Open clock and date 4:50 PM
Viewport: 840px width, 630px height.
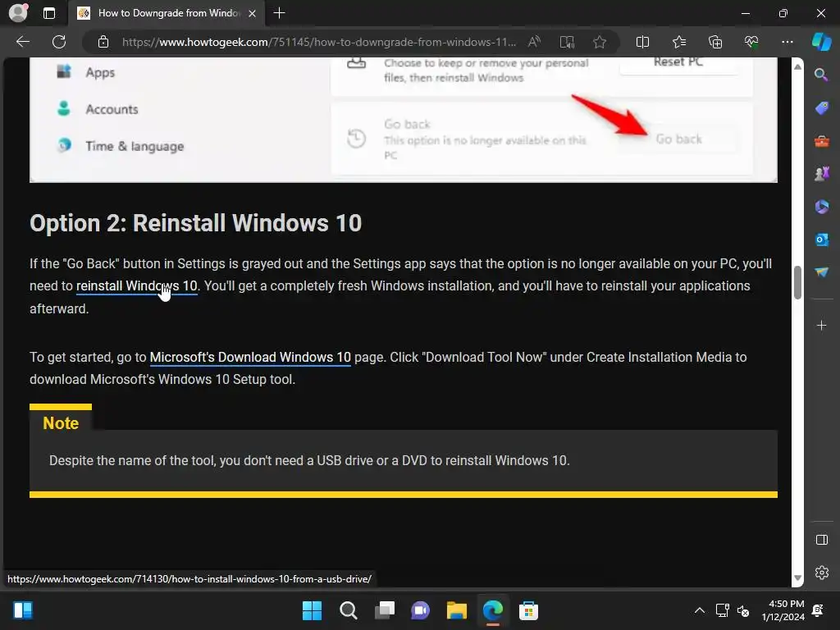[x=783, y=610]
